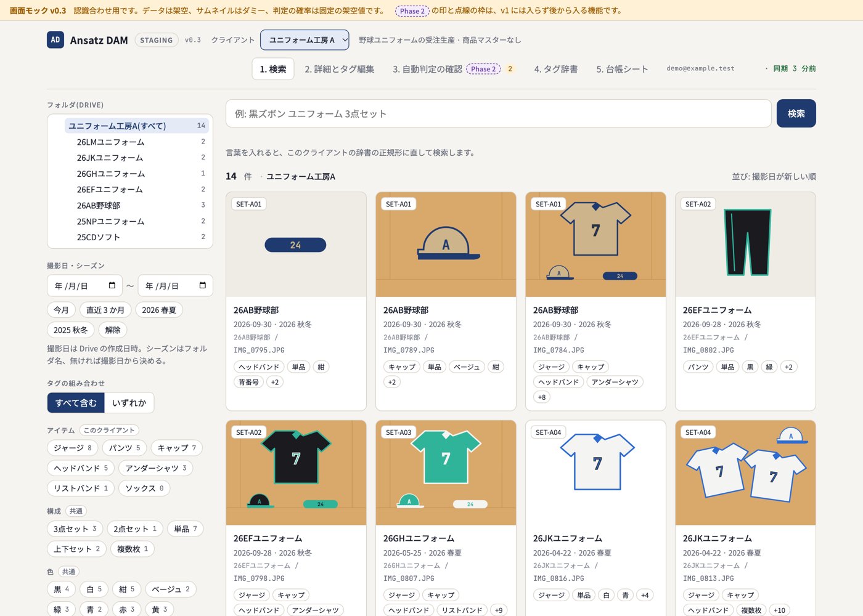Toggle the ソックス 0 filter chip
Screen dimensions: 863x616
[144, 488]
